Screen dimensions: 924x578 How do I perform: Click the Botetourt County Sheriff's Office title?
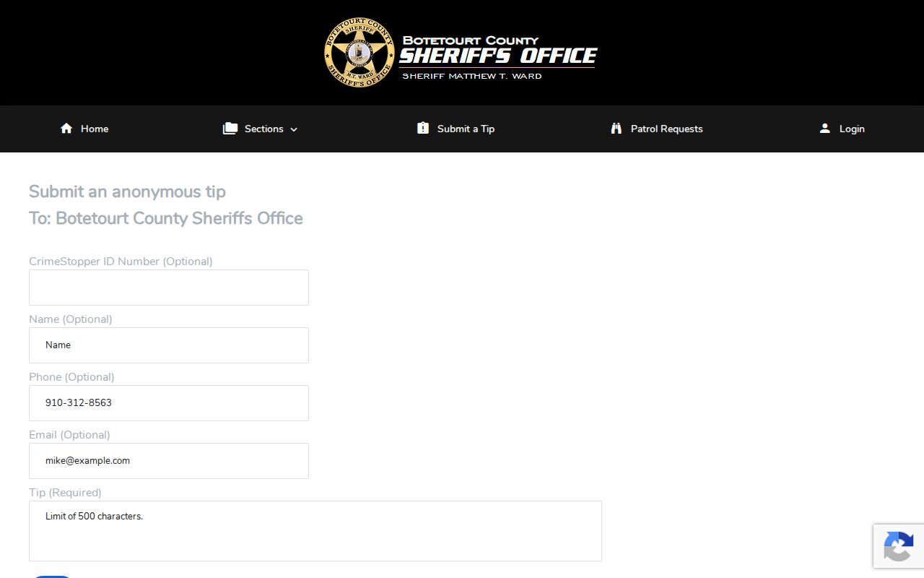[x=498, y=51]
